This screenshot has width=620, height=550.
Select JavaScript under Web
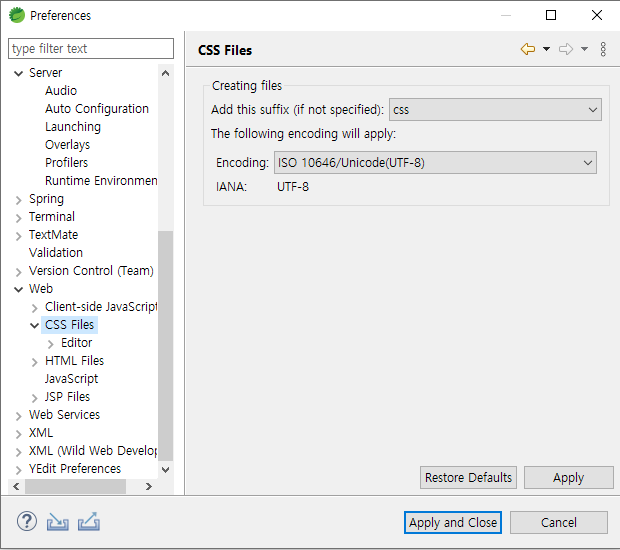72,379
